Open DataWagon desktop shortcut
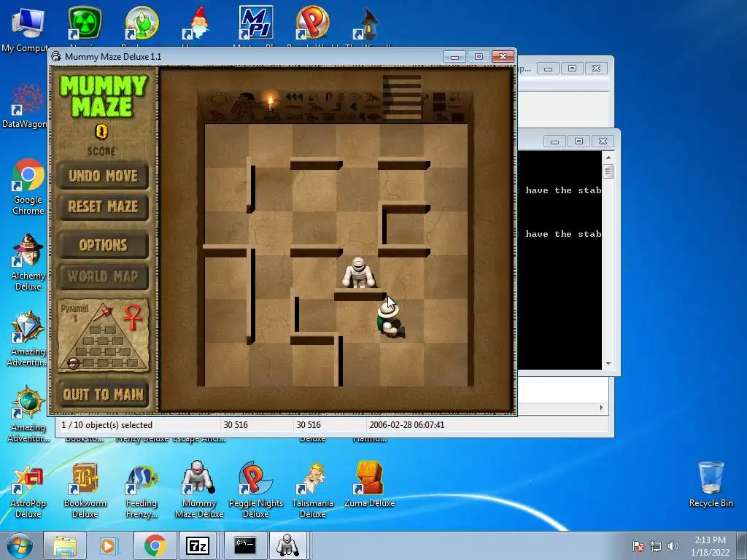Image resolution: width=747 pixels, height=560 pixels. (25, 106)
